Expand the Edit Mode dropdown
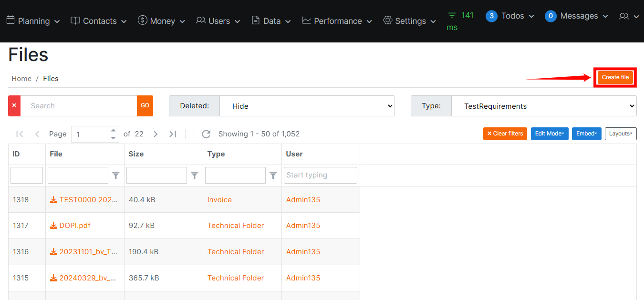The image size is (644, 300). point(550,134)
